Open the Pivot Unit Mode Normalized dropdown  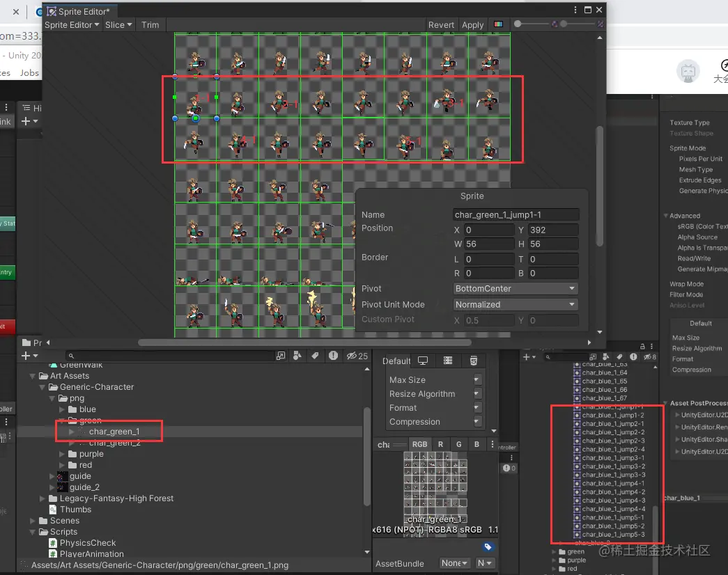click(x=516, y=304)
